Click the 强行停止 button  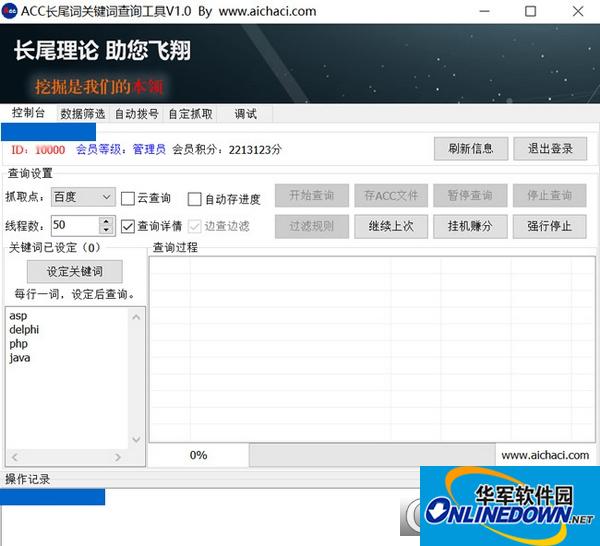tap(549, 226)
